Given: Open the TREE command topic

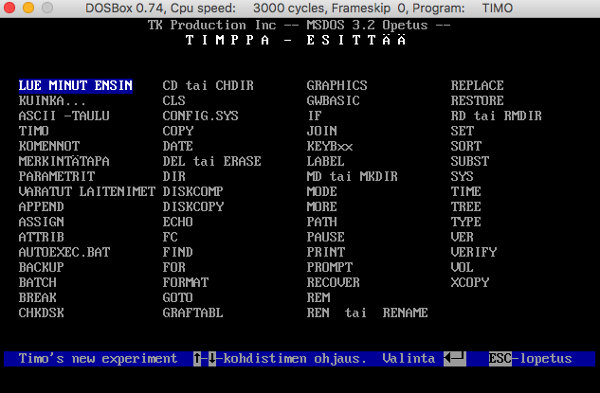Looking at the screenshot, I should click(466, 207).
